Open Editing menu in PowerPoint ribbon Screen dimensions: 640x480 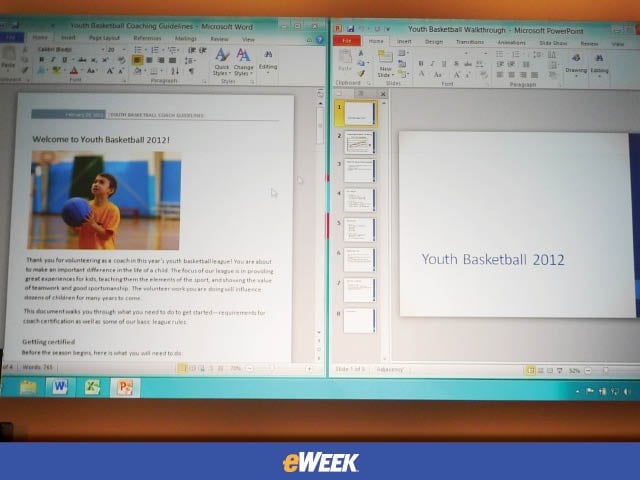pos(599,64)
